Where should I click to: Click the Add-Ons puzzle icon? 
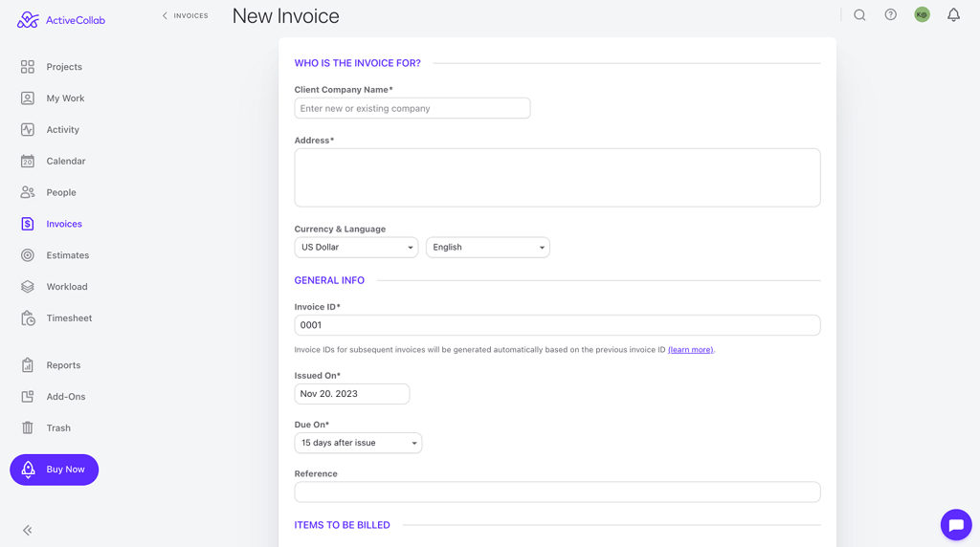[x=28, y=397]
